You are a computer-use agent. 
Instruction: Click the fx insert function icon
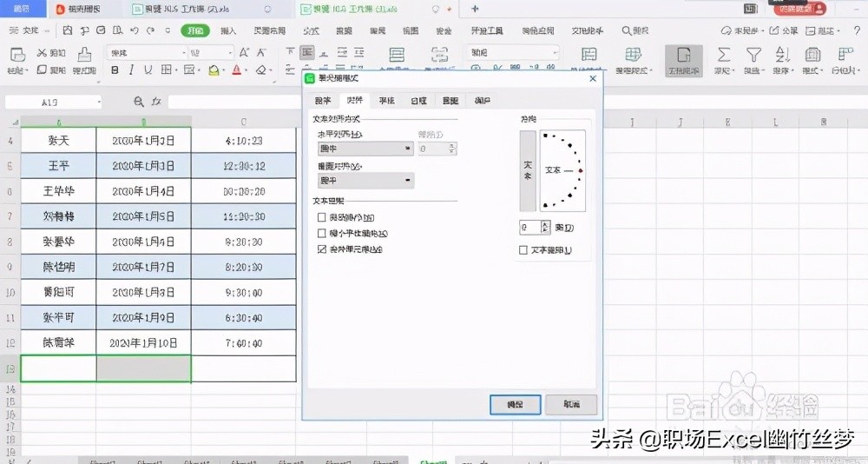(x=156, y=102)
